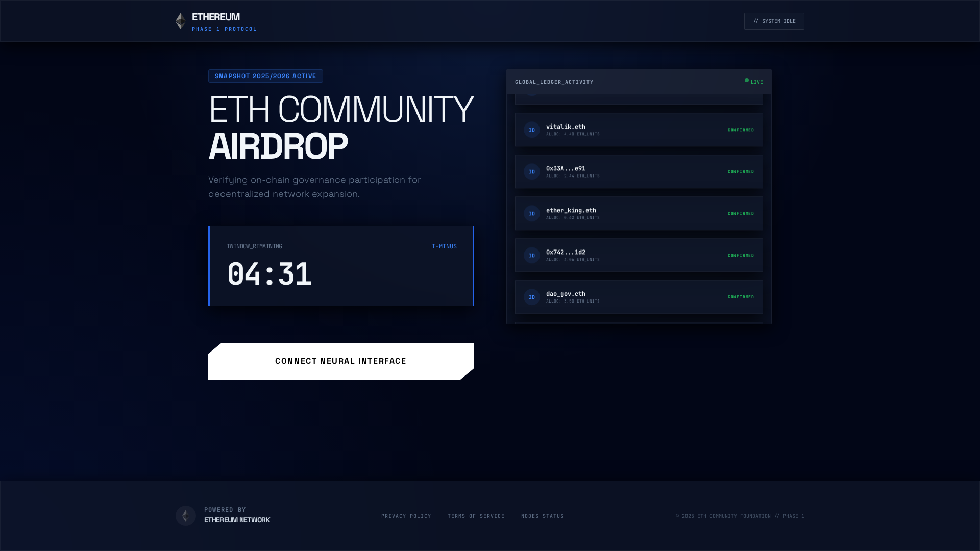980x551 pixels.
Task: Click GLOBAL_LEDGER_ACTIVITY panel title
Action: pyautogui.click(x=554, y=82)
